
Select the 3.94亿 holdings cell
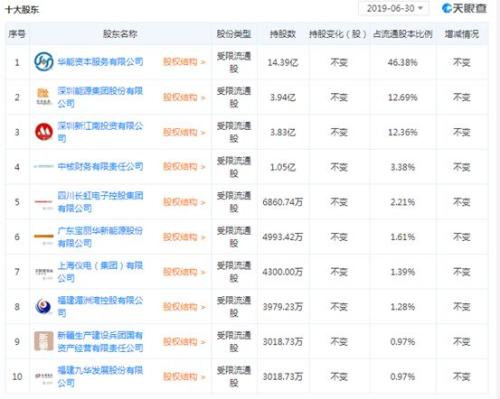(x=283, y=97)
